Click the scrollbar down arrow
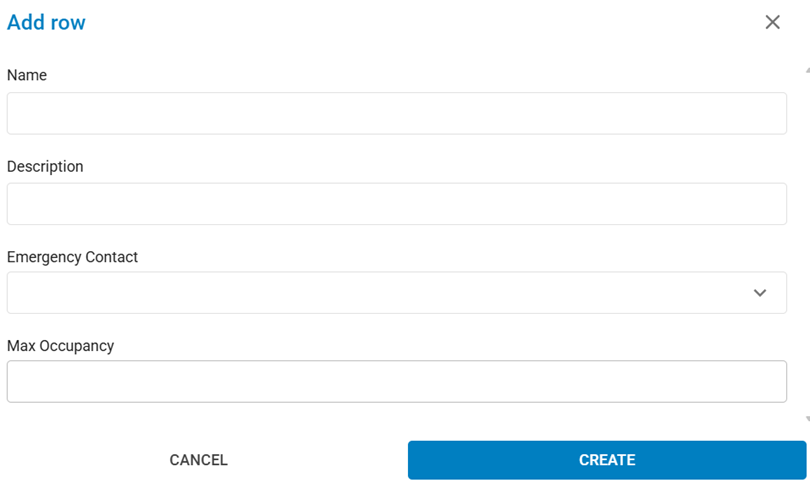Image resolution: width=810 pixels, height=483 pixels. click(806, 419)
